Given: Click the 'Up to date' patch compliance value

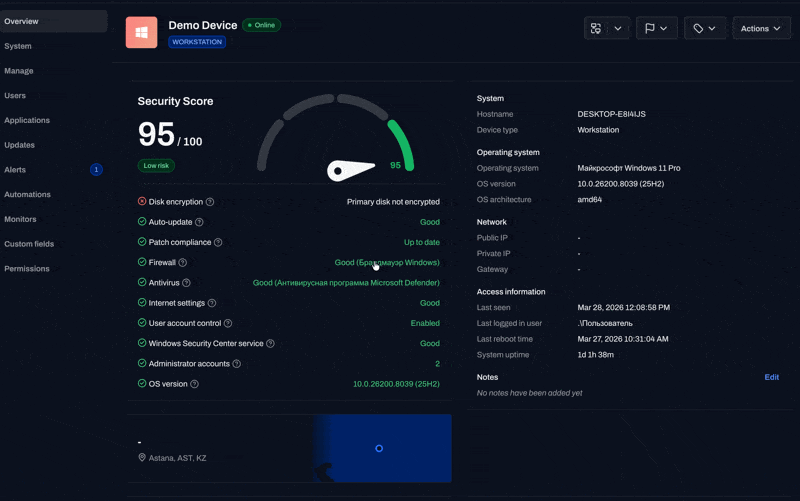Looking at the screenshot, I should pyautogui.click(x=421, y=242).
